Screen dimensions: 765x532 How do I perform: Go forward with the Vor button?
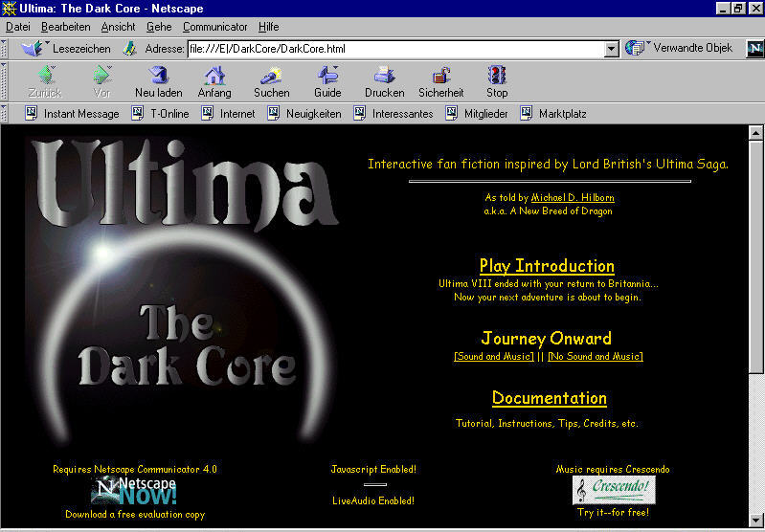[101, 82]
